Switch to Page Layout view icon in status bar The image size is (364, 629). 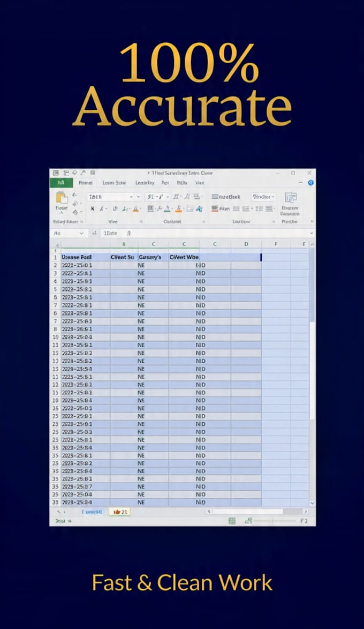point(248,521)
